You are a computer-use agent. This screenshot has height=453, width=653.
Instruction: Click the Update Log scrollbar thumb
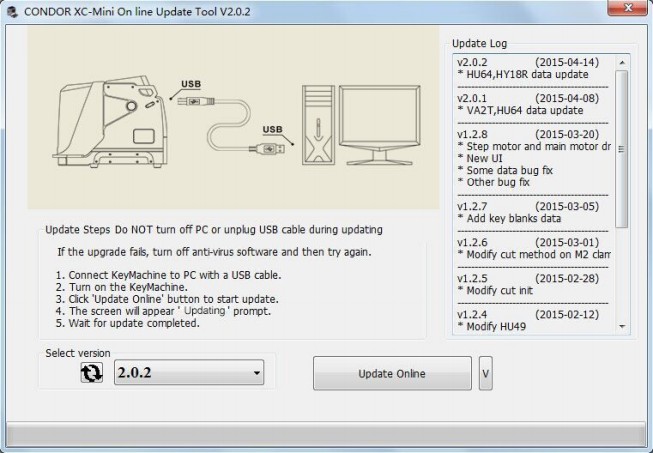pos(622,149)
